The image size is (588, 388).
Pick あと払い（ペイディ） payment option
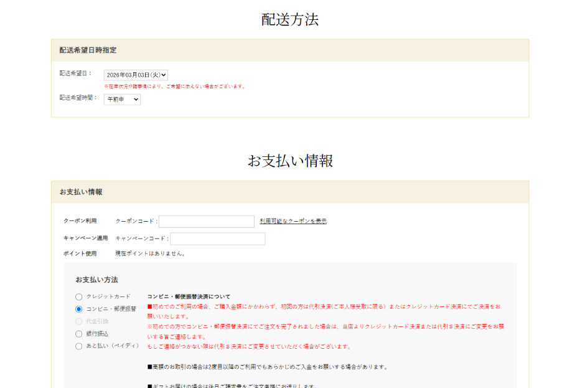coord(79,346)
